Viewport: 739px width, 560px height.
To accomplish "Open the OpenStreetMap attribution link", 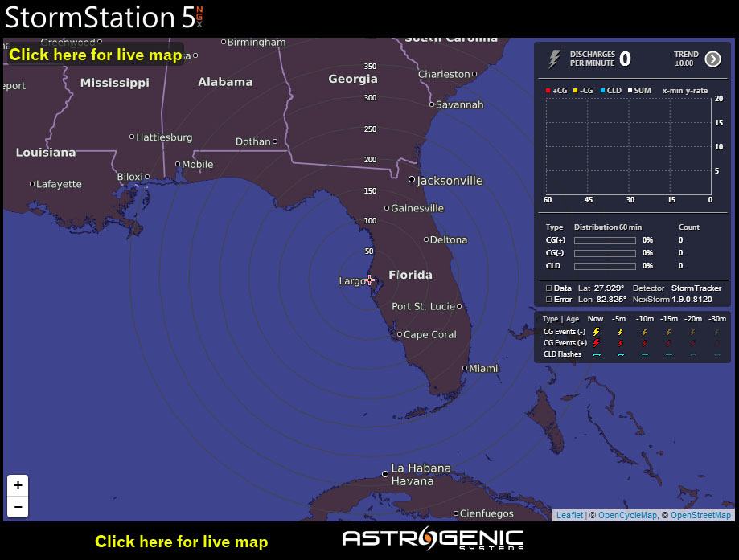I will [x=700, y=515].
